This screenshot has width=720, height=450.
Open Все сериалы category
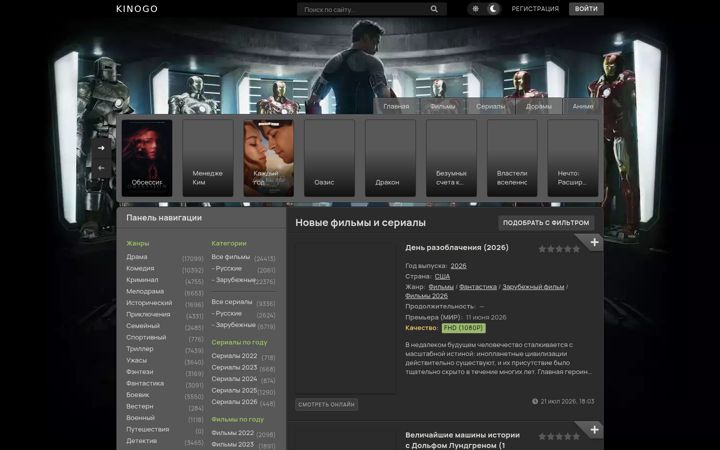tap(232, 302)
